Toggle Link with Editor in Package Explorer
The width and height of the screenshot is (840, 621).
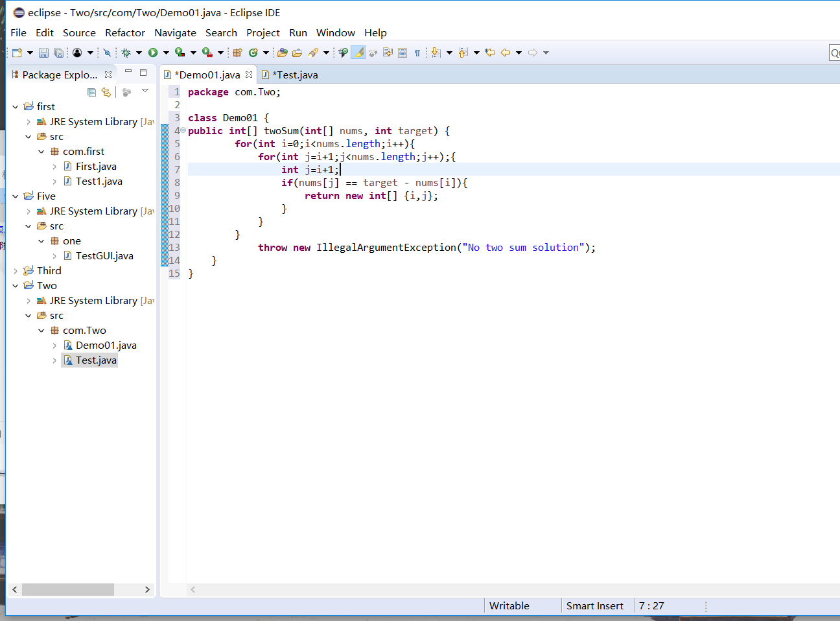[x=106, y=92]
